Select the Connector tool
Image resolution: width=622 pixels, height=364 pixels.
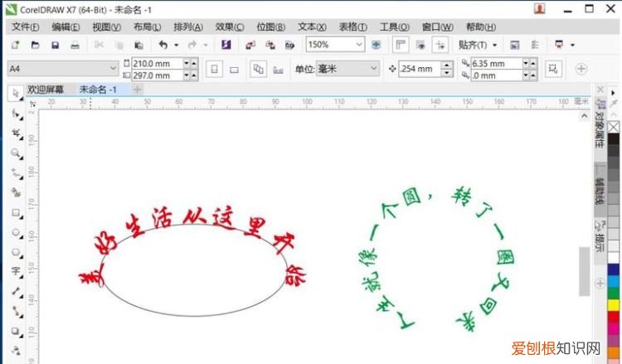click(17, 311)
